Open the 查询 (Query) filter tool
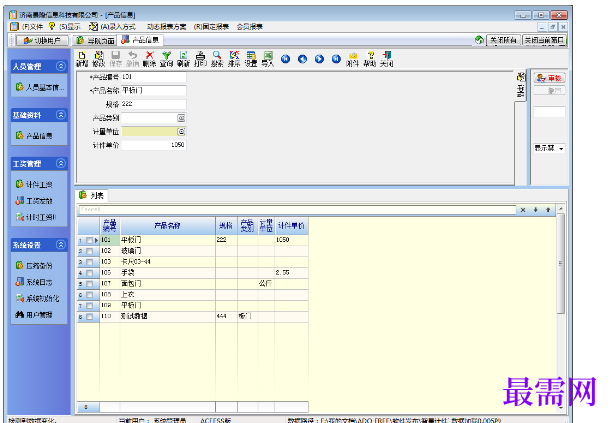 [166, 59]
